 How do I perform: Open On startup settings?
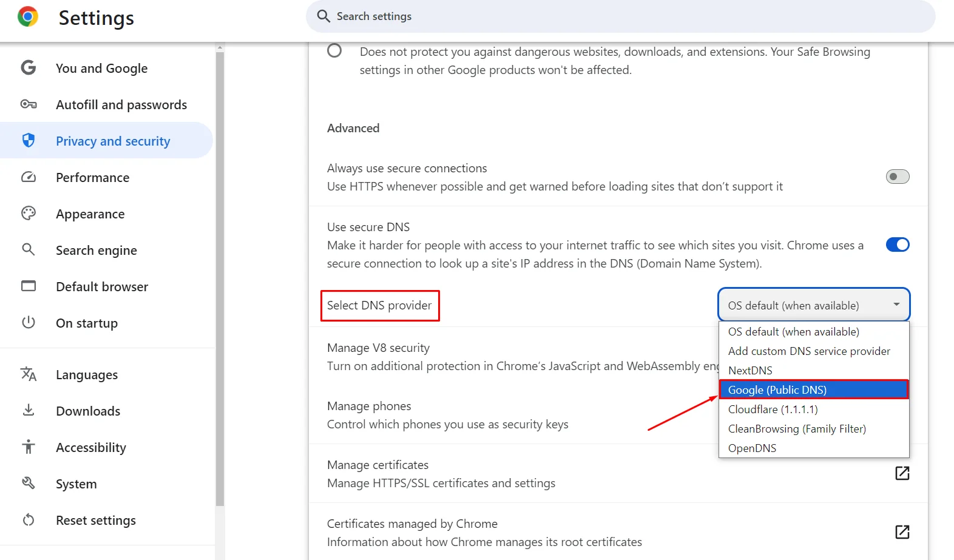pos(106,323)
